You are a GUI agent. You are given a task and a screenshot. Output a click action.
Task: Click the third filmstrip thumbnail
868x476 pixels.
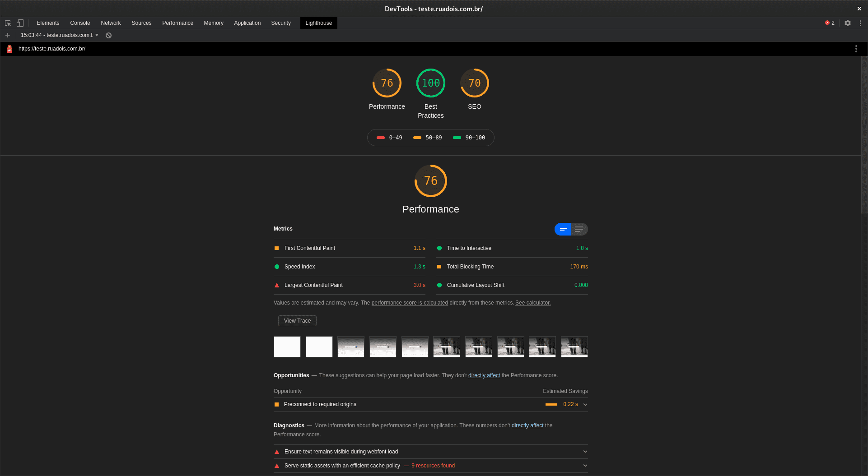click(x=351, y=347)
